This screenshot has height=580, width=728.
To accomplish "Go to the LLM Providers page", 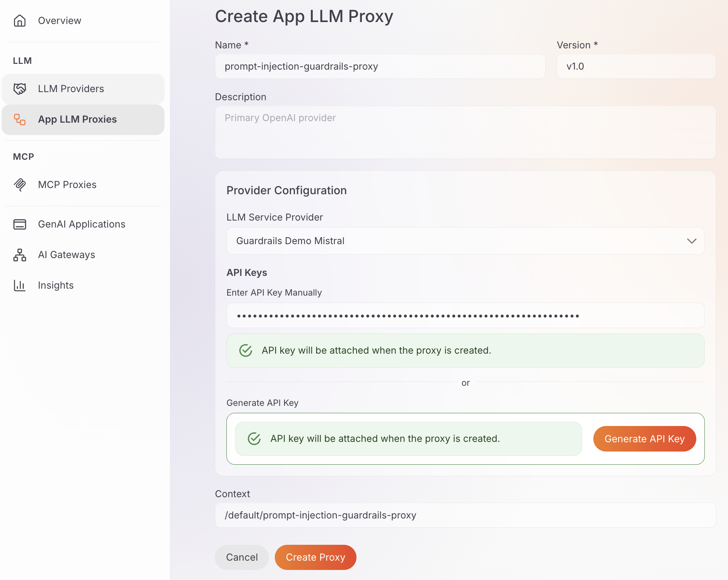I will (x=83, y=89).
